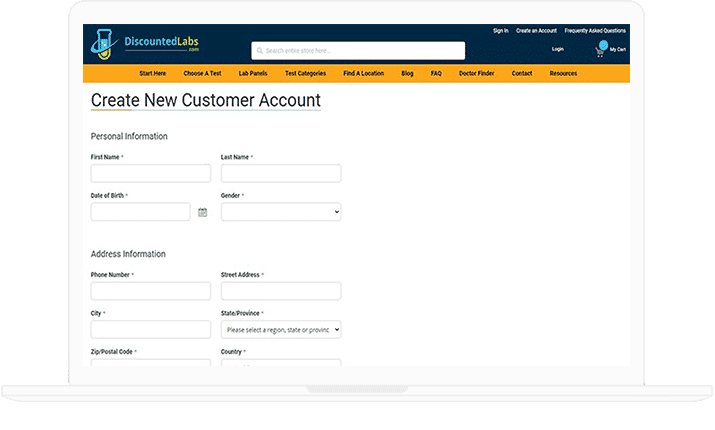Screen dimensions: 715x430
Task: Open the Doctor Finder page
Action: 476,73
